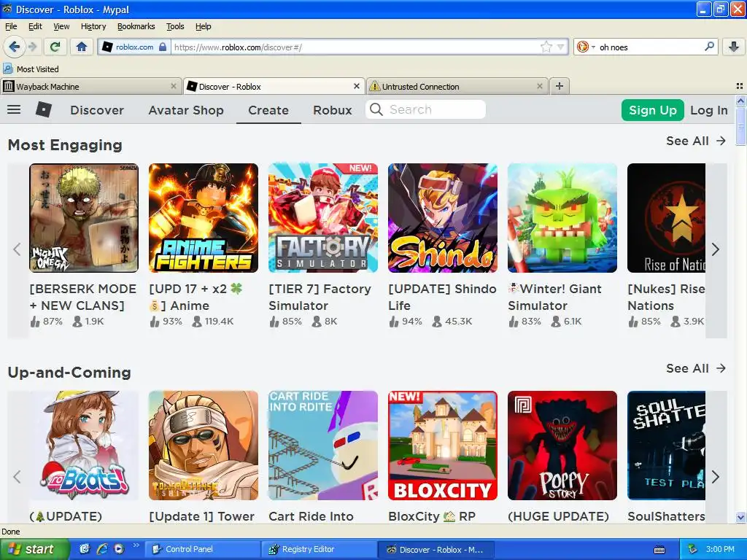Screen dimensions: 747x560
Task: Click See All for Up-and-Coming
Action: 695,368
